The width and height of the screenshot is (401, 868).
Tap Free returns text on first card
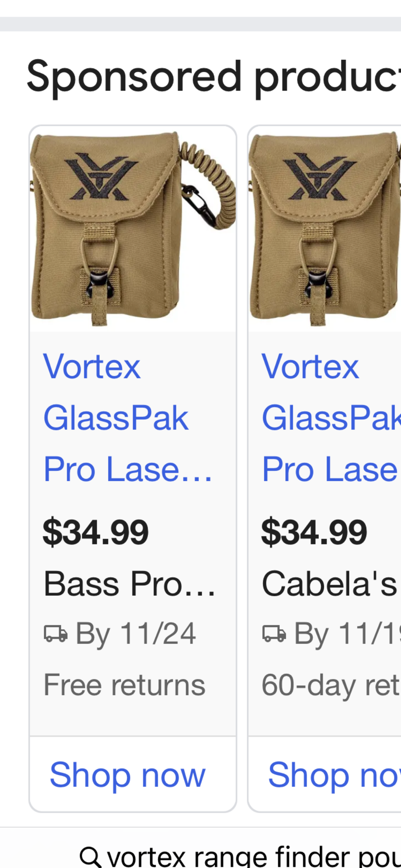pos(125,685)
